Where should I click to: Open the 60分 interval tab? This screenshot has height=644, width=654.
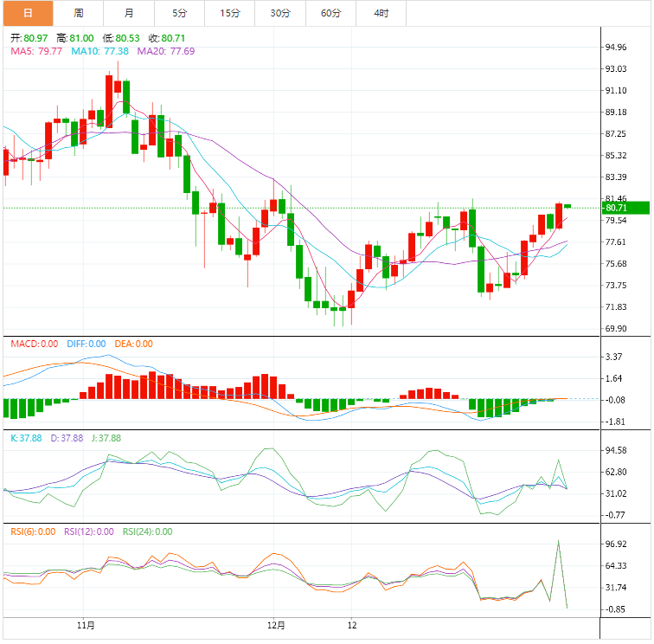click(330, 13)
